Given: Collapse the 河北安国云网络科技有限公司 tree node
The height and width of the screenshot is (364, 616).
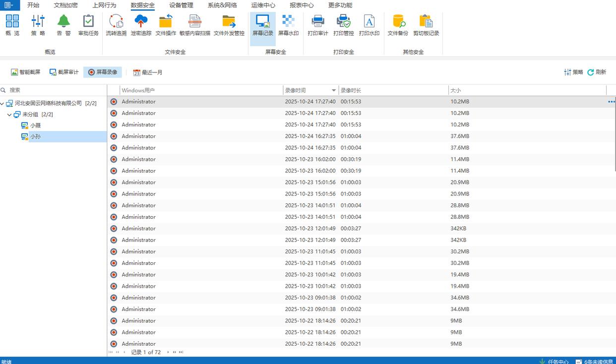Looking at the screenshot, I should 2,104.
